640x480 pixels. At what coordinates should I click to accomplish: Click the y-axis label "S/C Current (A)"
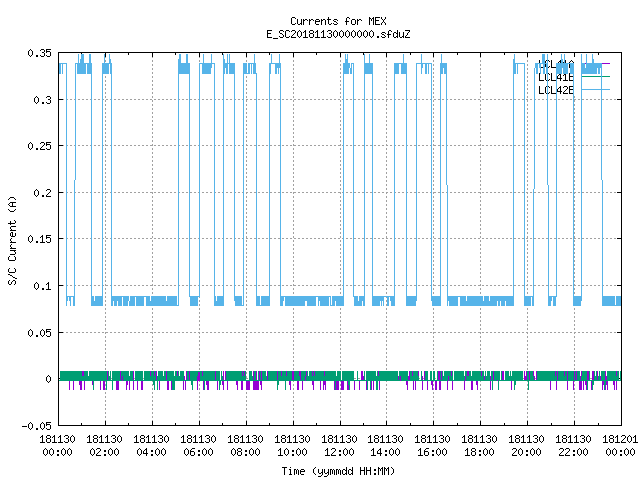(12, 241)
